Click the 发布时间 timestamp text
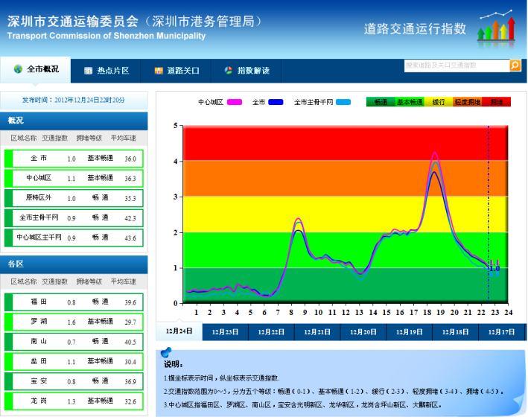Screen dimensions: 528x420 74,100
